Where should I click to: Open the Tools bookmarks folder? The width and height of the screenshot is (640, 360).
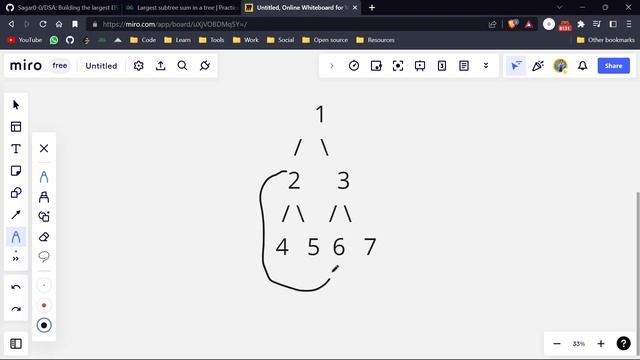point(211,40)
